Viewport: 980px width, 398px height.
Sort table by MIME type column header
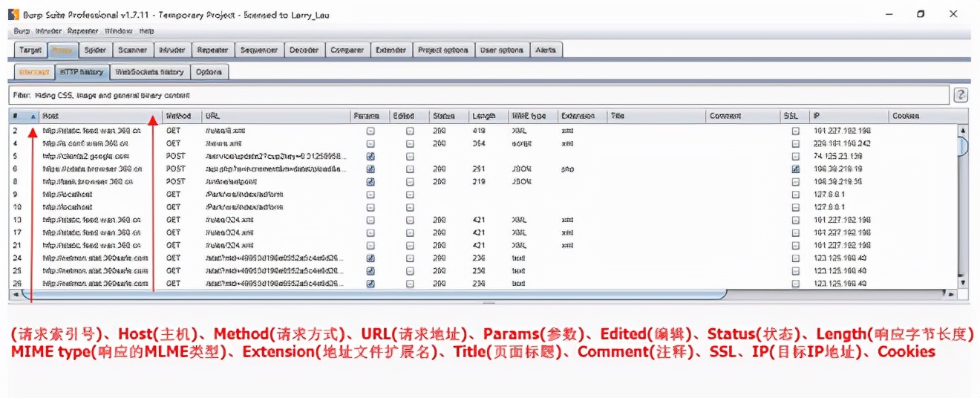532,116
